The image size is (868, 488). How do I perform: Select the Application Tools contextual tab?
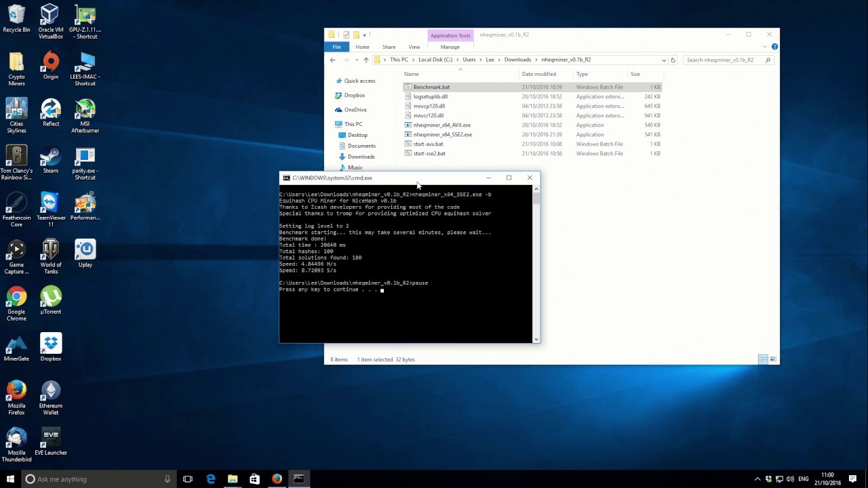point(450,35)
